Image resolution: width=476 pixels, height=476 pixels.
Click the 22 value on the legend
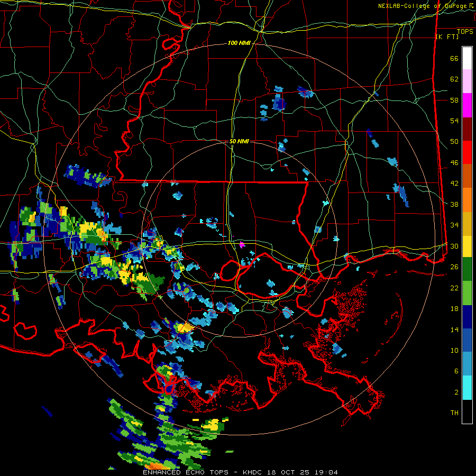point(454,288)
